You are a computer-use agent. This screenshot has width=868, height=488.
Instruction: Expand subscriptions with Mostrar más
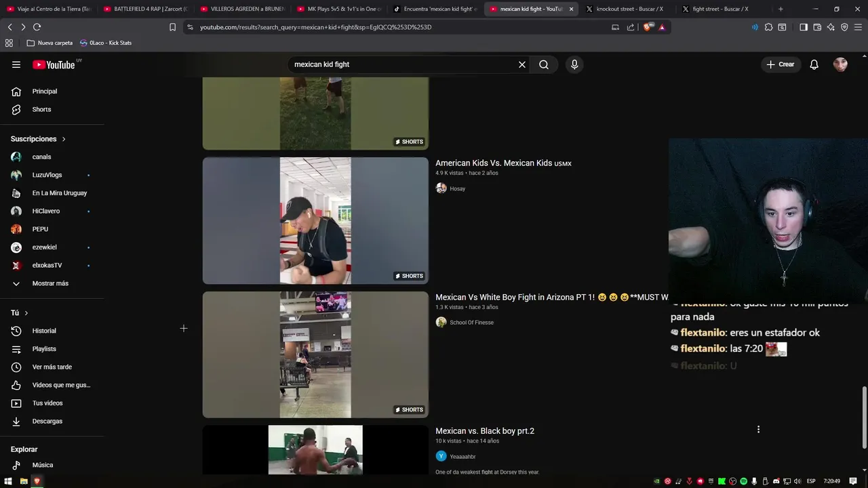52,283
